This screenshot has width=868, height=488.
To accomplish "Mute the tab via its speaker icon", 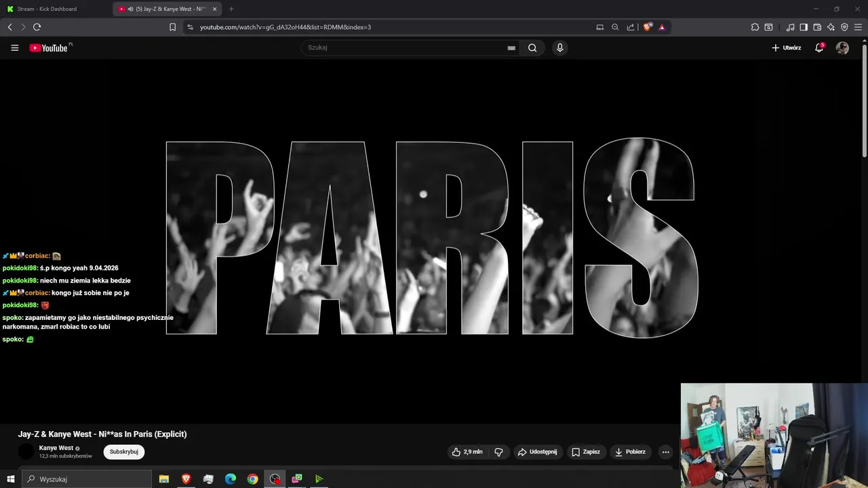I will [x=130, y=9].
